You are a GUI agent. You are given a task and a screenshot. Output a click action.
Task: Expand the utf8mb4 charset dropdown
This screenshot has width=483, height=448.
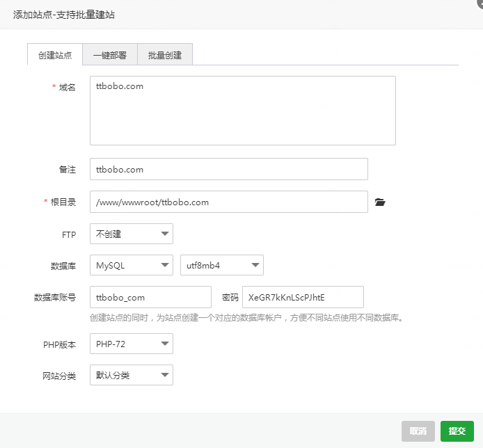pos(221,265)
